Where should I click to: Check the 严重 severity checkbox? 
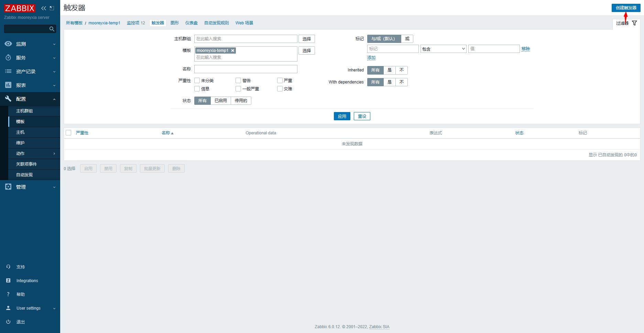click(280, 80)
